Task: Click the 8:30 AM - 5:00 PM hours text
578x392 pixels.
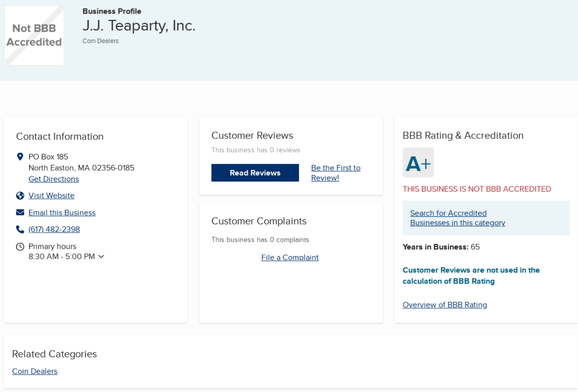Action: tap(62, 257)
